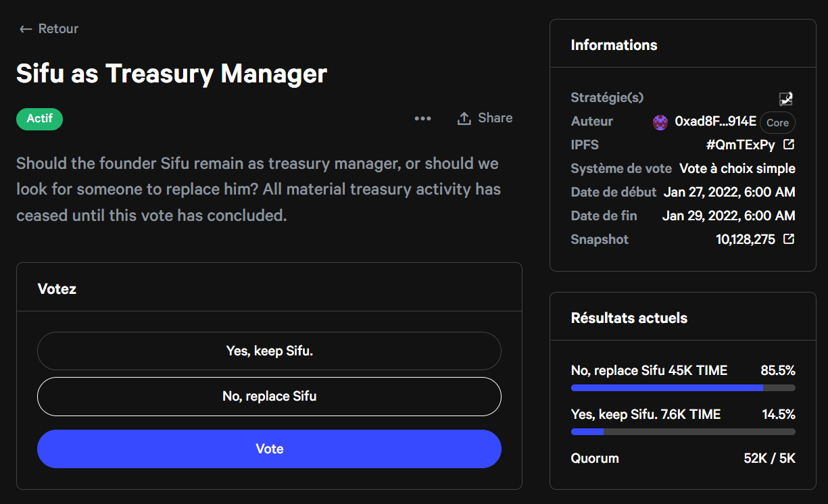
Task: Click the back arrow icon next to Retour
Action: click(x=26, y=29)
